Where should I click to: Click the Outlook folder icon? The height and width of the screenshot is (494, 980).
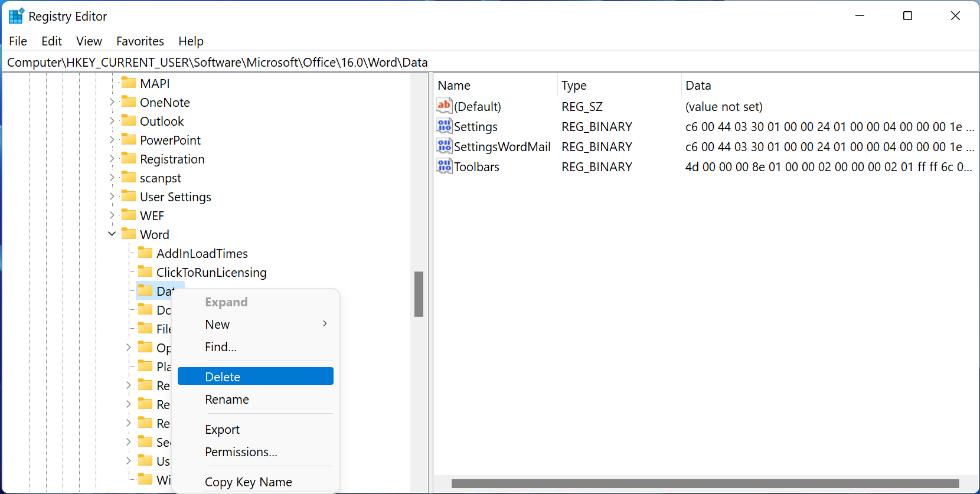(129, 120)
